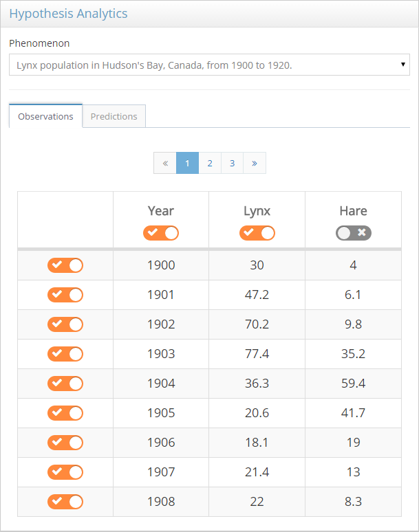This screenshot has height=532, width=419.
Task: Disable the 1902 observation row
Action: [65, 324]
